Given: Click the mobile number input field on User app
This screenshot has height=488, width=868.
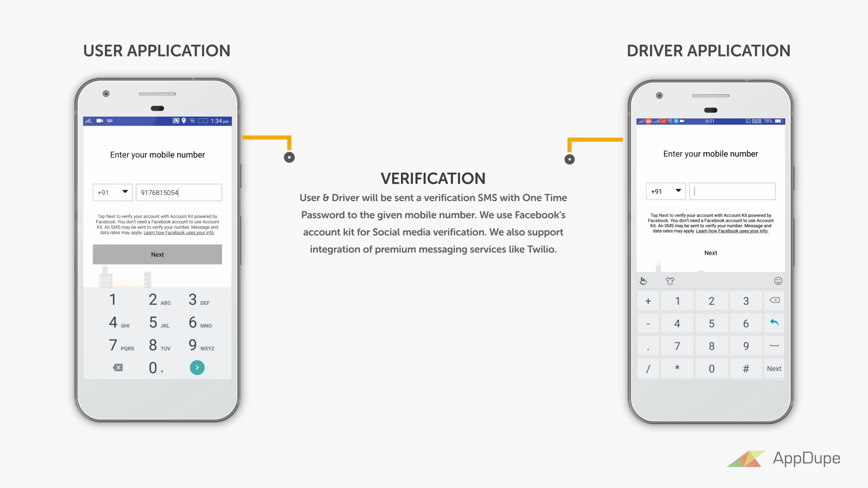Looking at the screenshot, I should [179, 192].
